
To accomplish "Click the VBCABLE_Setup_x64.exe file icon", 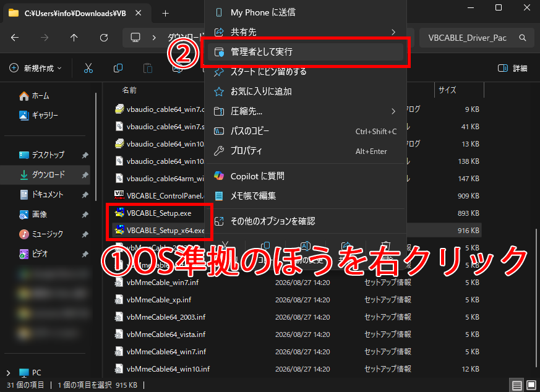I will pyautogui.click(x=119, y=230).
